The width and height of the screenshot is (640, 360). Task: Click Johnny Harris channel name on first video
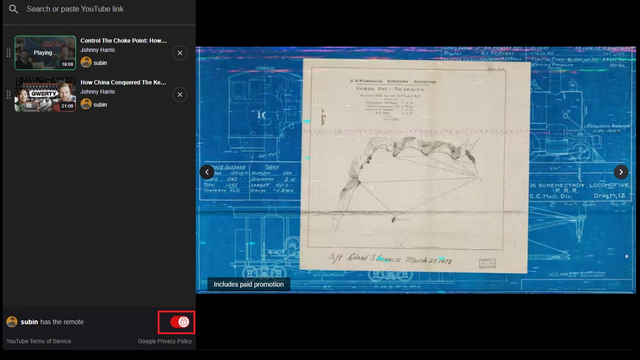(x=97, y=50)
